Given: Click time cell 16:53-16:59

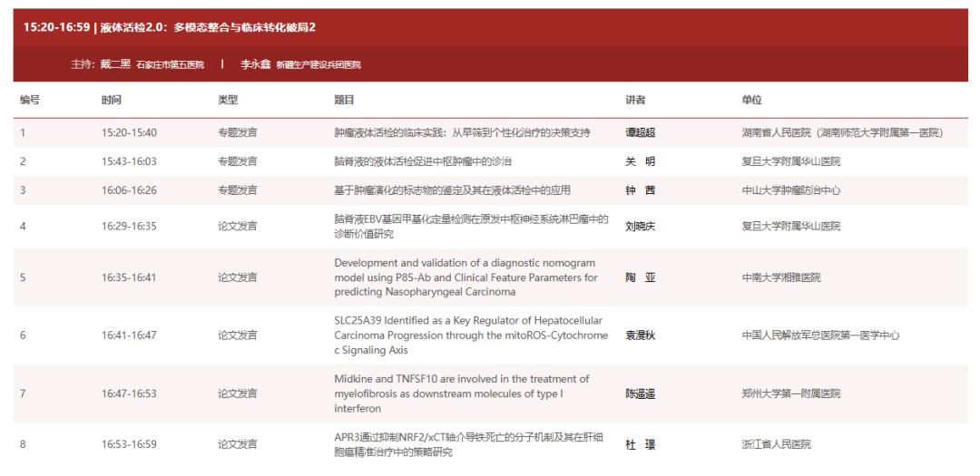Looking at the screenshot, I should pyautogui.click(x=130, y=445).
